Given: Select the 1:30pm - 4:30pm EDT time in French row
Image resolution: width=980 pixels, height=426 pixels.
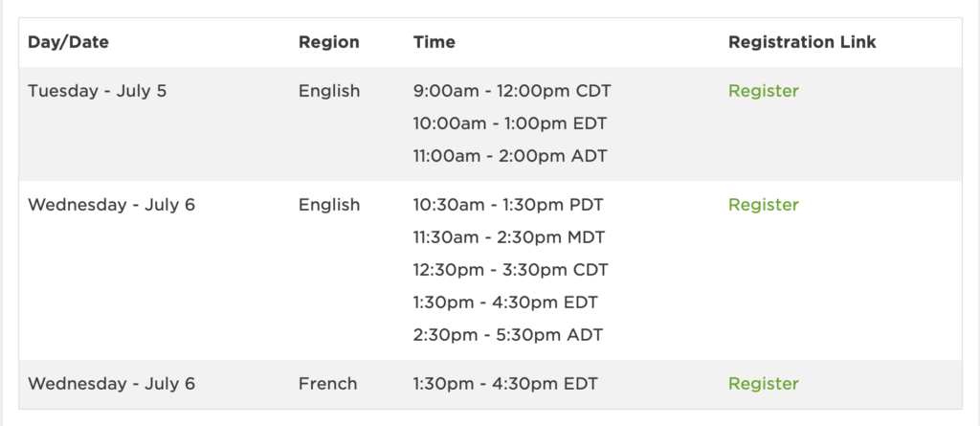Looking at the screenshot, I should [x=505, y=384].
